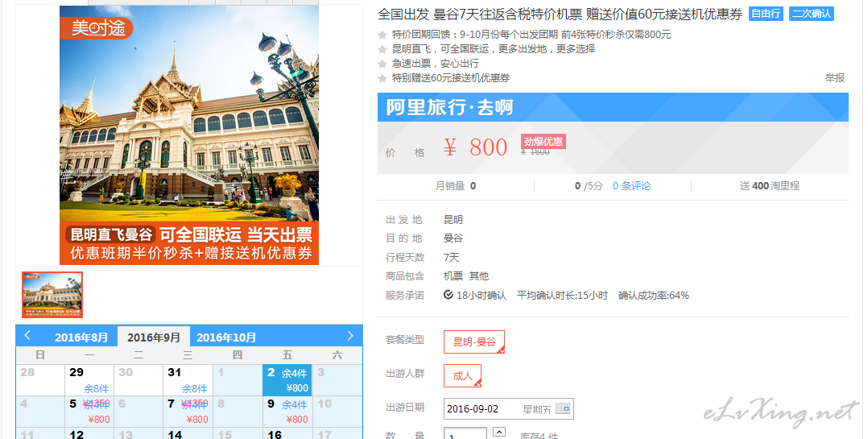
Task: Click the 阿里旅行·去啊 banner
Action: click(613, 107)
